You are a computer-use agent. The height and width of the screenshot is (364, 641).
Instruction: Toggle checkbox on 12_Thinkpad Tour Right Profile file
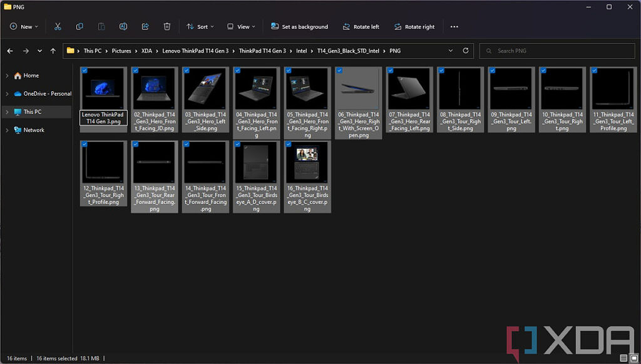click(x=85, y=144)
